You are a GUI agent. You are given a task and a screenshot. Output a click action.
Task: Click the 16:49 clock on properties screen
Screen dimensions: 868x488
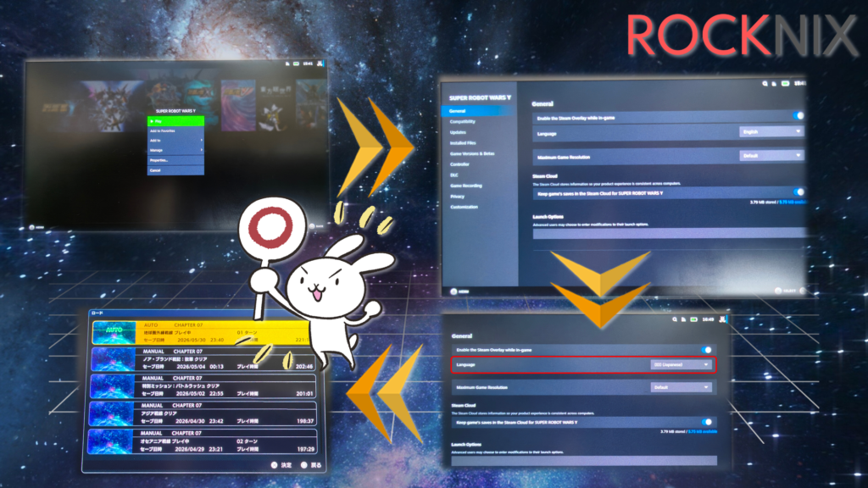[708, 319]
